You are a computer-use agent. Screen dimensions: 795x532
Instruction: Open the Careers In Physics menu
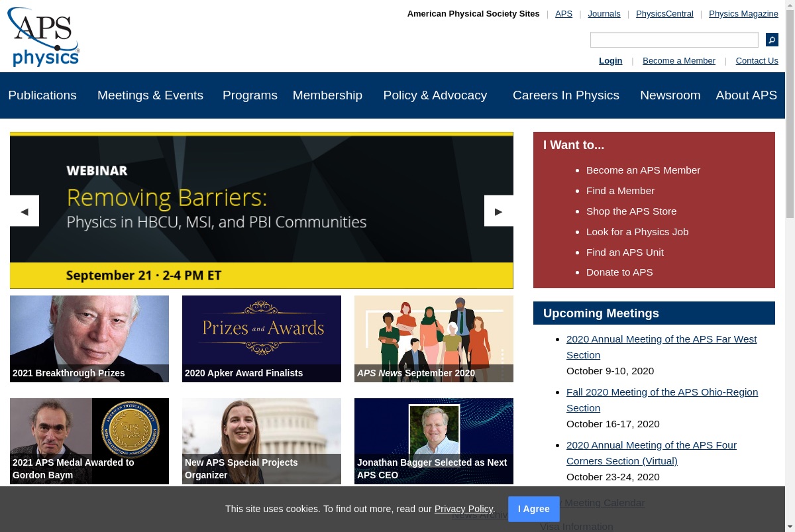(x=566, y=95)
